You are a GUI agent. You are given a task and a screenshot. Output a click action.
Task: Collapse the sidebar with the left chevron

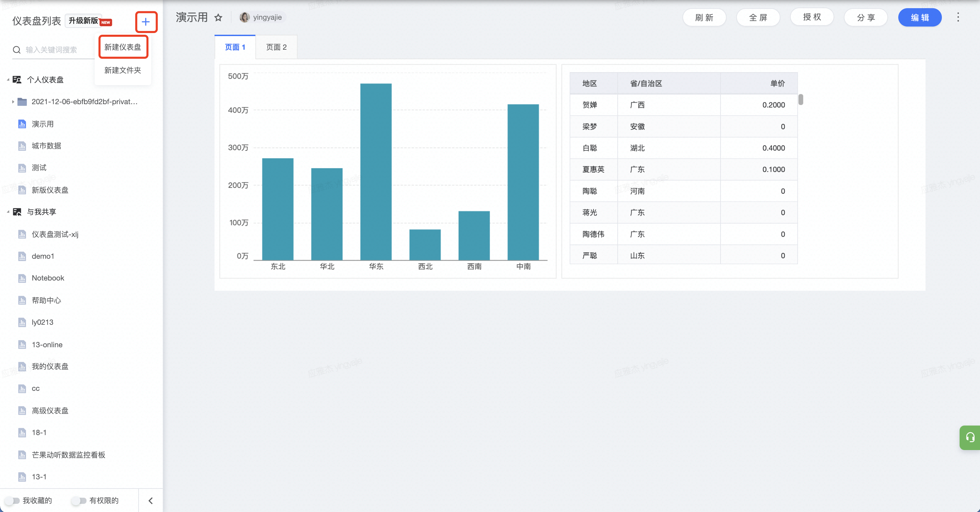151,500
